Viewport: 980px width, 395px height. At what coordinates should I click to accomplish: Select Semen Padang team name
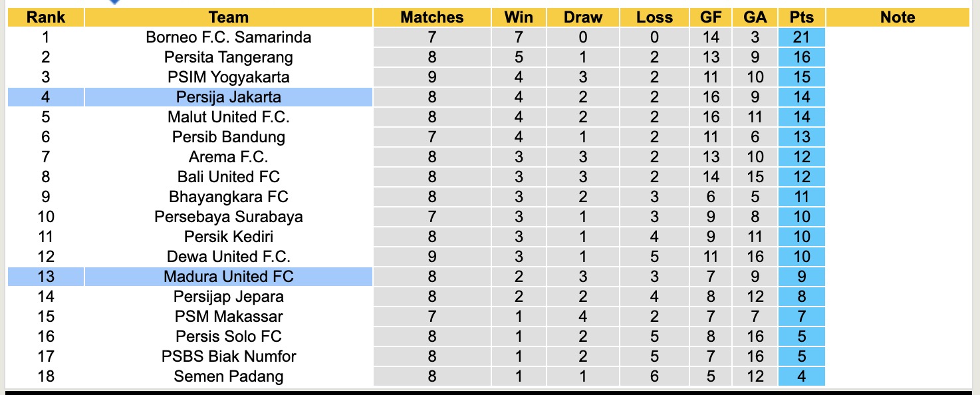228,376
